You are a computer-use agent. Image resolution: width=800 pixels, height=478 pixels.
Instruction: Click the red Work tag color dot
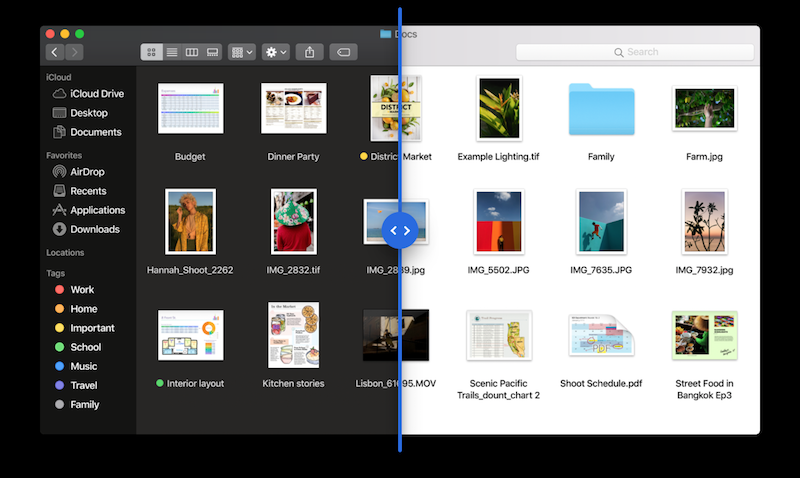pos(59,290)
